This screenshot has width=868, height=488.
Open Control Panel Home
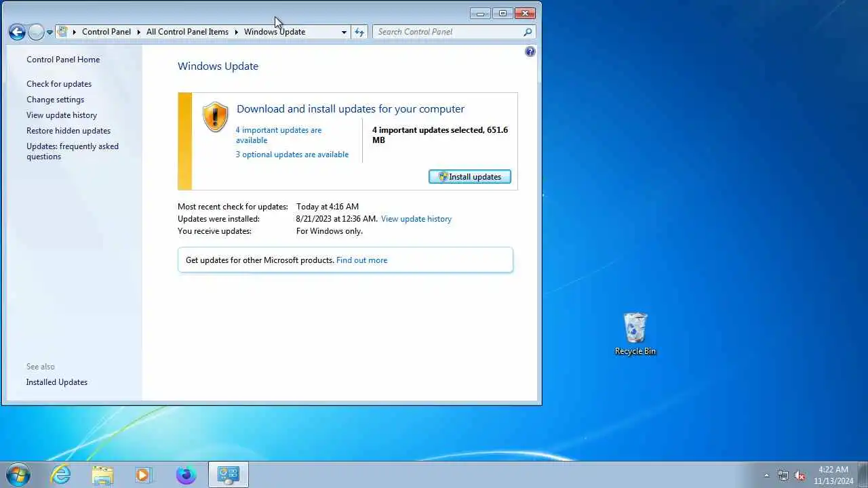click(63, 60)
